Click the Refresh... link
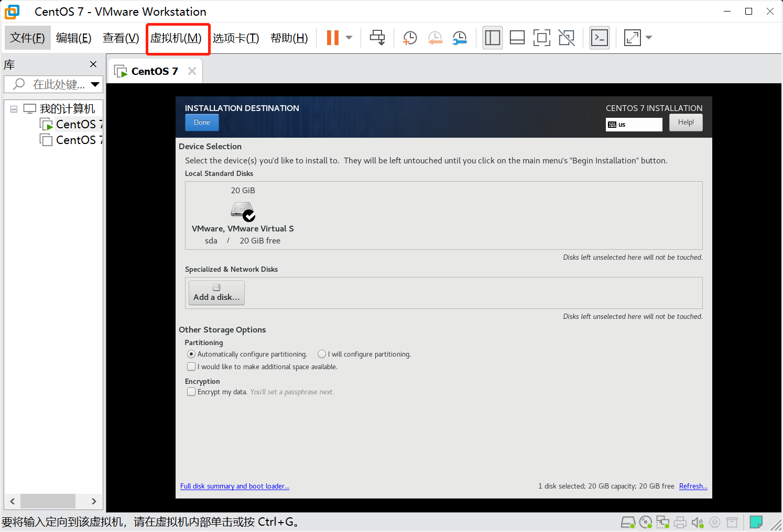The height and width of the screenshot is (532, 783). coord(693,486)
